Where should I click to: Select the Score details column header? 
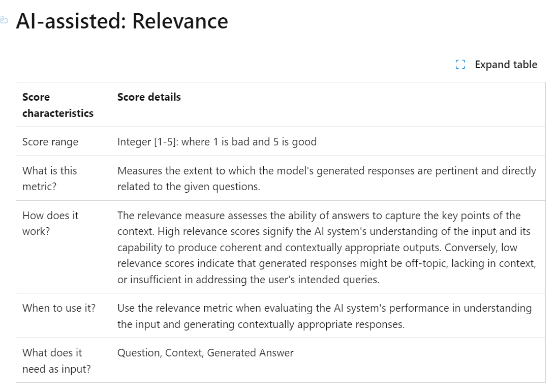pyautogui.click(x=149, y=97)
